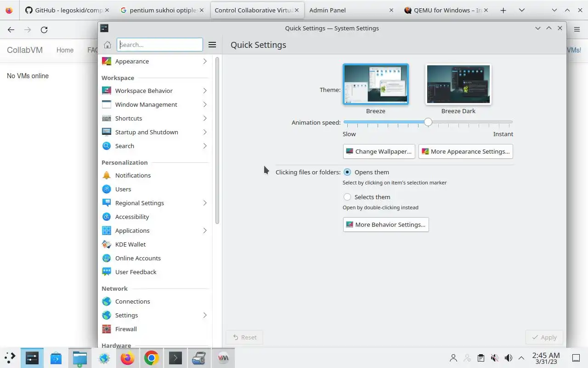Expand the Startup and Shutdown chevron
This screenshot has height=368, width=588.
tap(205, 132)
